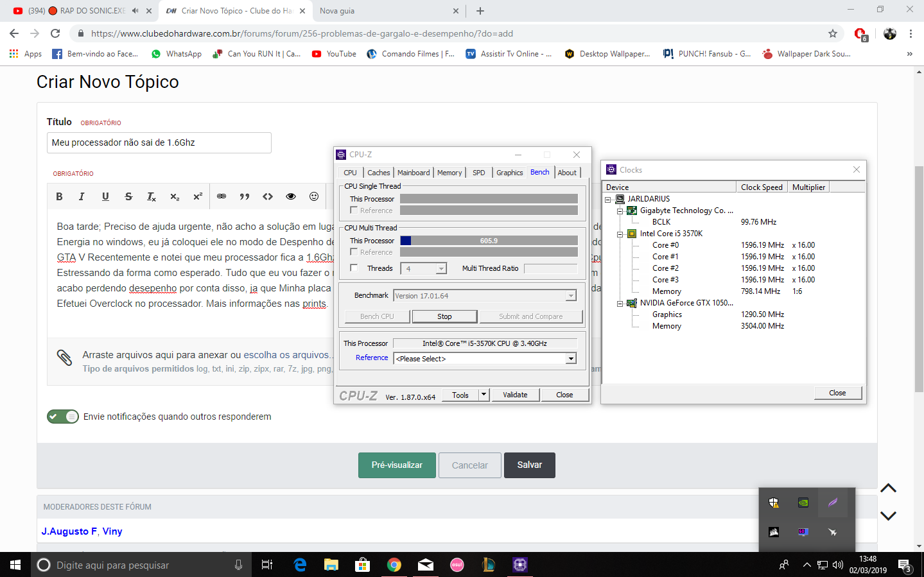Open the Apps shortcut in bookmarks bar

(x=26, y=54)
